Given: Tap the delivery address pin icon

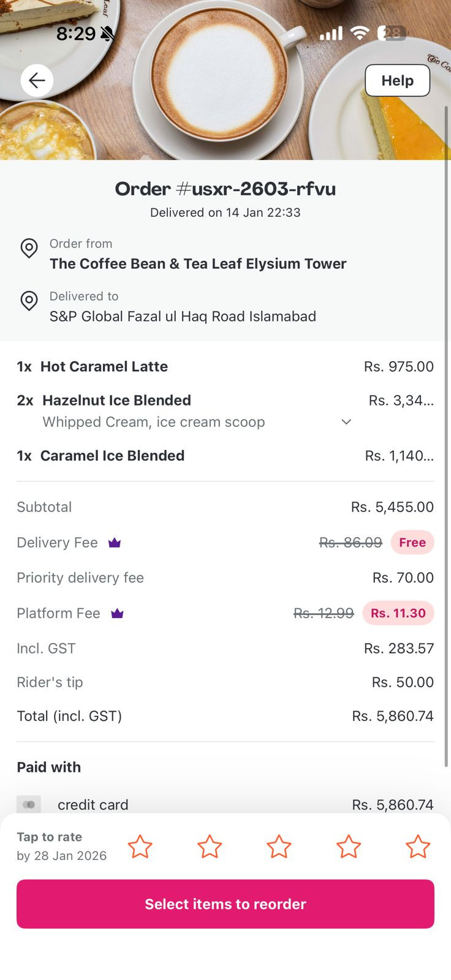Looking at the screenshot, I should point(29,300).
